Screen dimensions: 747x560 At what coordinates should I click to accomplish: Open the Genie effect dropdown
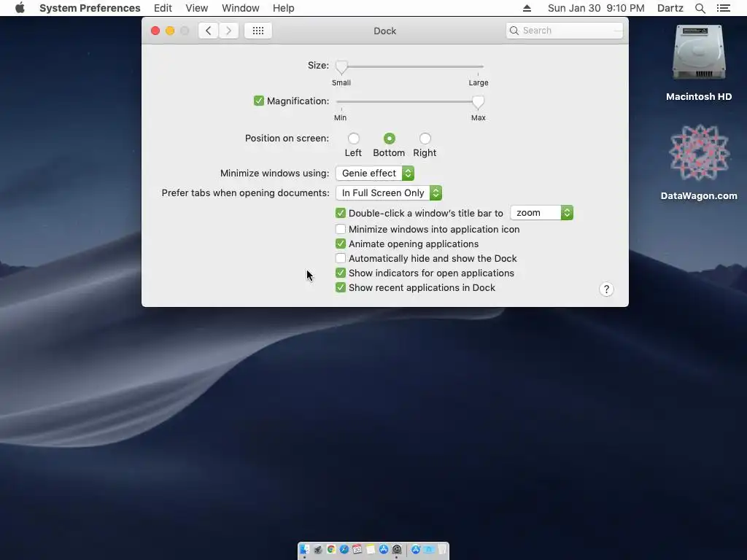[x=375, y=174]
